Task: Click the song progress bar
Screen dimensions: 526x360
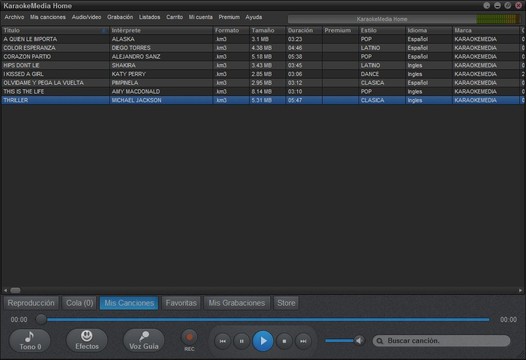Action: tap(268, 320)
